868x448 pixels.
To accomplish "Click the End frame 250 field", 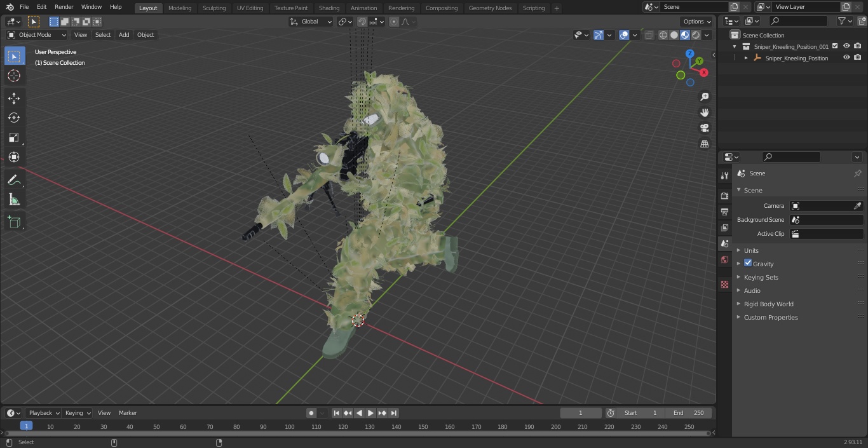I will pyautogui.click(x=689, y=413).
